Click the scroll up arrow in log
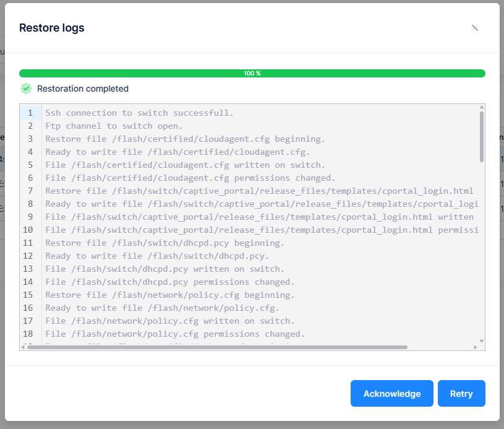 481,108
